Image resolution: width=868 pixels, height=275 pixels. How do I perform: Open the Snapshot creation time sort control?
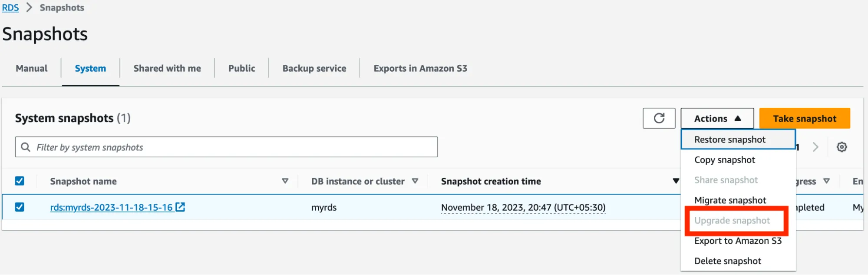pyautogui.click(x=674, y=181)
